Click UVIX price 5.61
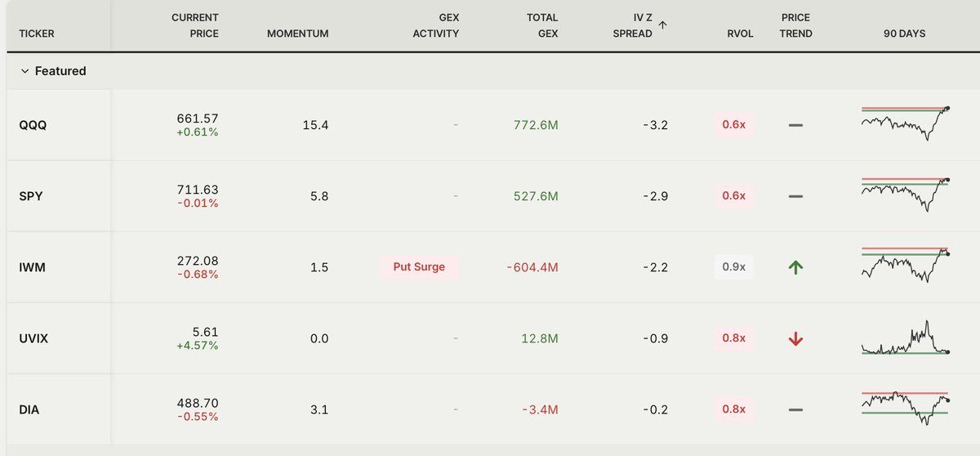Image resolution: width=980 pixels, height=456 pixels. 206,332
